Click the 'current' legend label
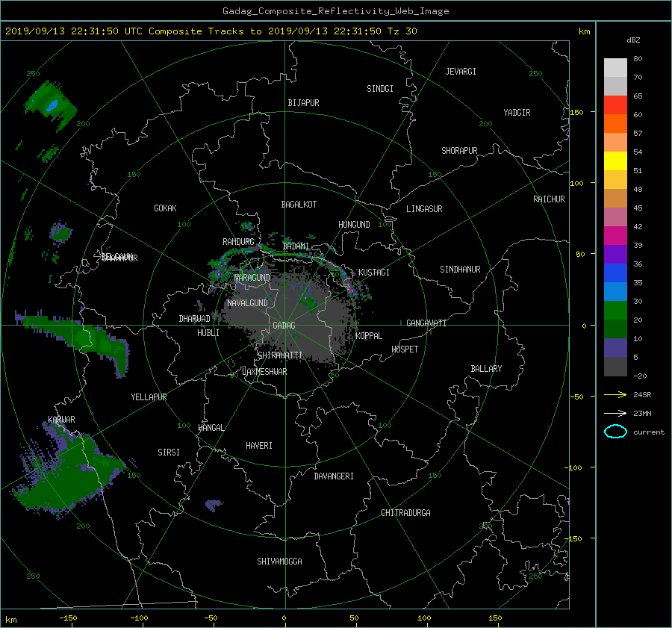 point(649,432)
